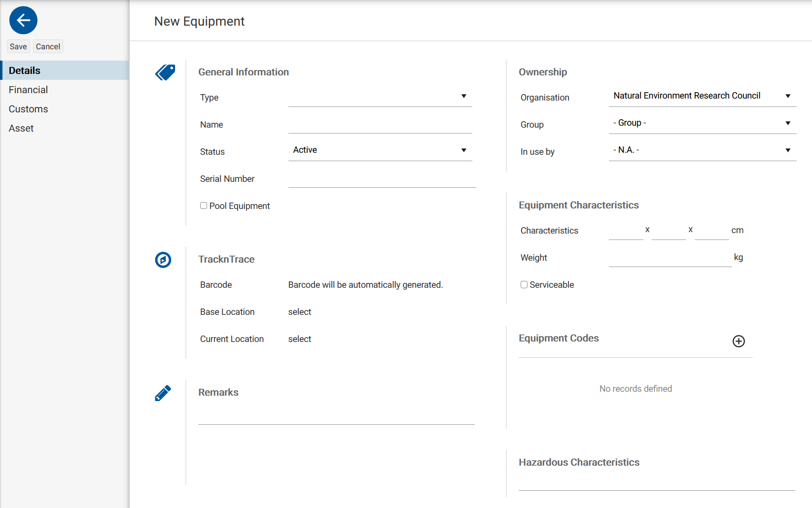Click the back arrow navigation icon
Screen dimensions: 812x508
pyautogui.click(x=23, y=20)
